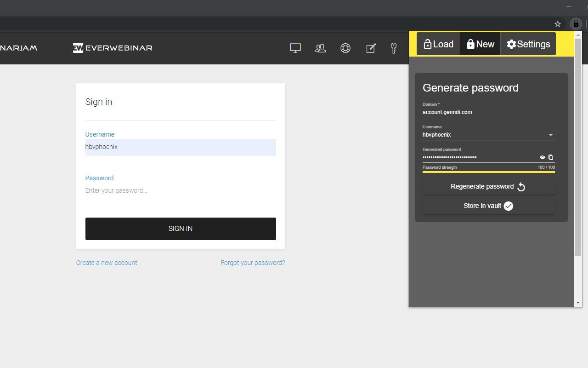Click the page Username field with hbvphoenix
588x368 pixels.
coord(181,147)
